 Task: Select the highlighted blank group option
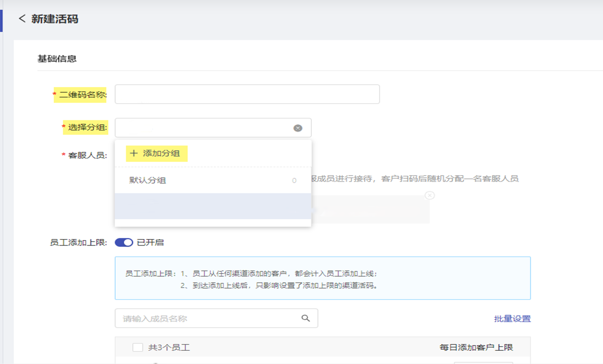(213, 206)
